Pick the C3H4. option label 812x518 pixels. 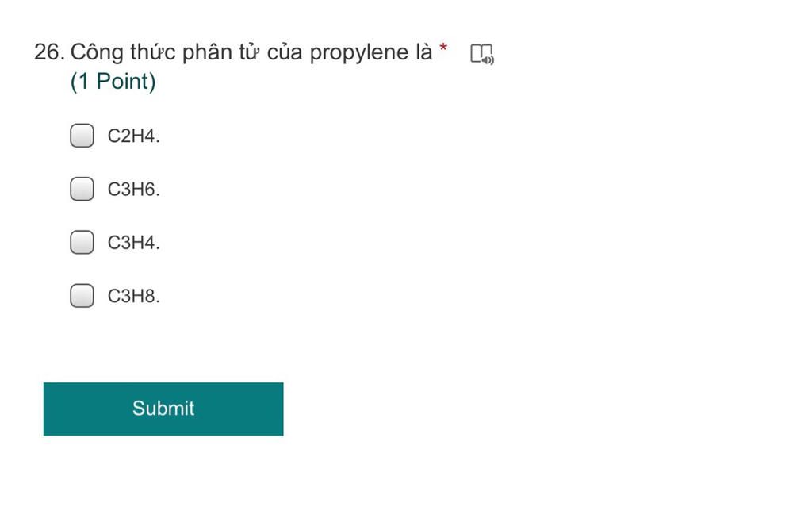click(x=133, y=243)
